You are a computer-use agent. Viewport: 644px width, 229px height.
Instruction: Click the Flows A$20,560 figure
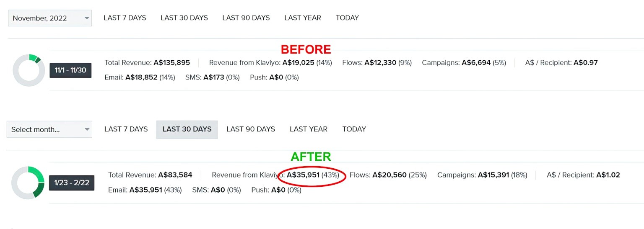(x=390, y=175)
